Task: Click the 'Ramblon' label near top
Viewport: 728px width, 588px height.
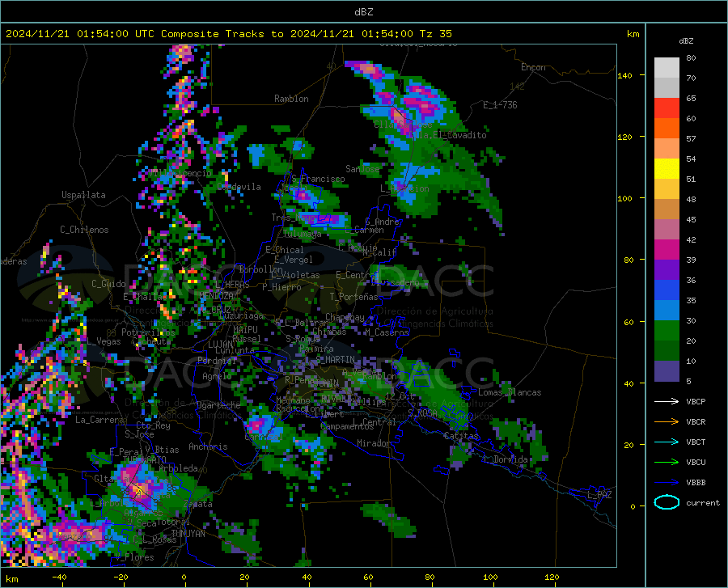Action: coord(291,99)
